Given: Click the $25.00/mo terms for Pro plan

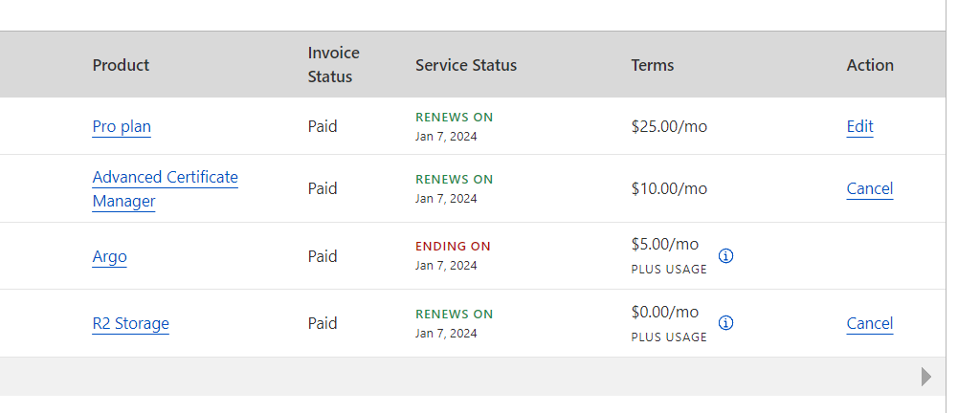Looking at the screenshot, I should 669,126.
